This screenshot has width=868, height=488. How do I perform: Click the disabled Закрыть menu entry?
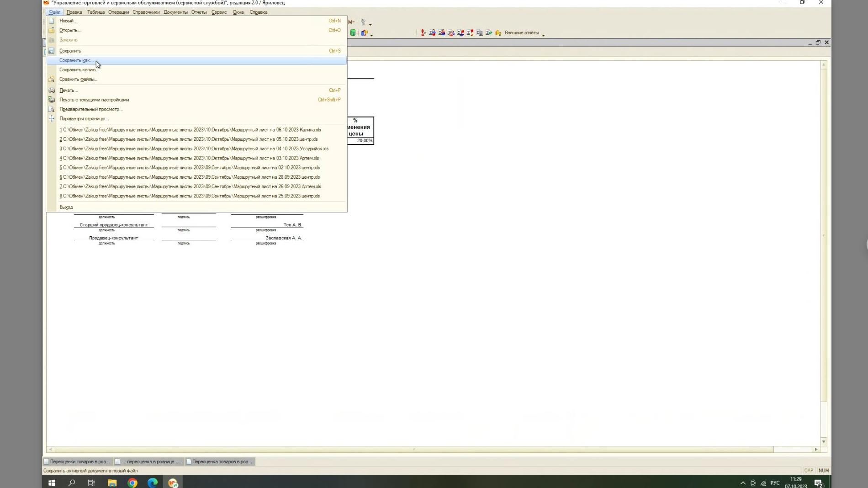pyautogui.click(x=196, y=40)
